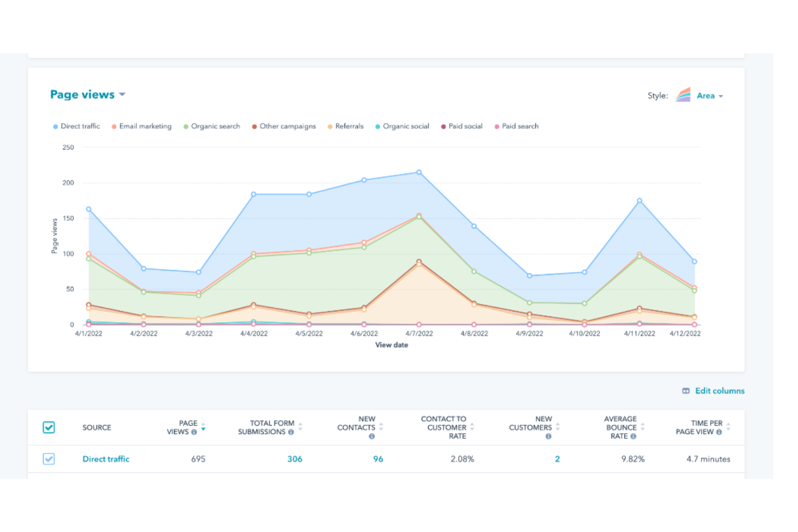Open the Page views metric dropdown
Image resolution: width=798 pixels, height=532 pixels.
click(x=122, y=94)
